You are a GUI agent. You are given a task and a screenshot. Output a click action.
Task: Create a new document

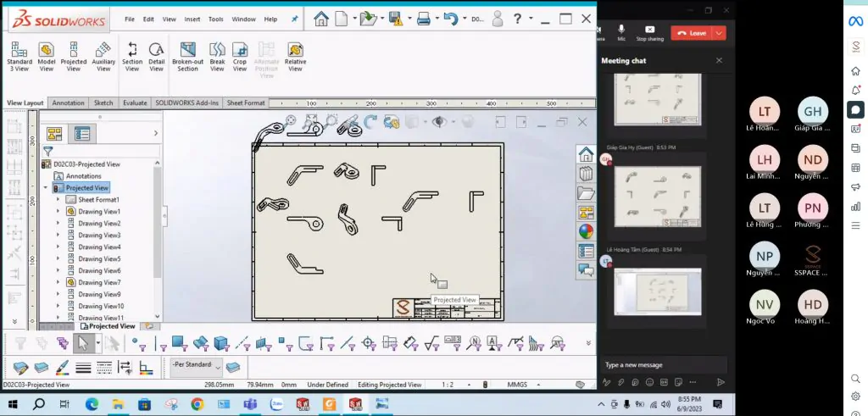click(342, 19)
